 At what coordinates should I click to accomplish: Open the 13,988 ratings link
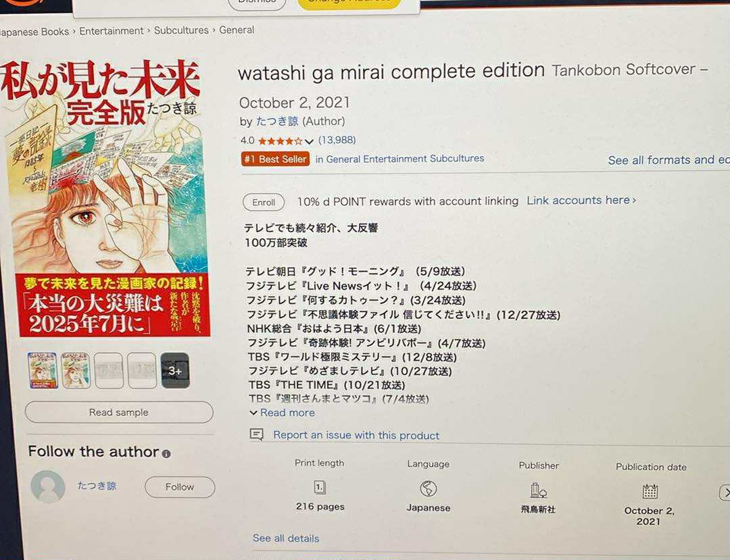tap(337, 140)
